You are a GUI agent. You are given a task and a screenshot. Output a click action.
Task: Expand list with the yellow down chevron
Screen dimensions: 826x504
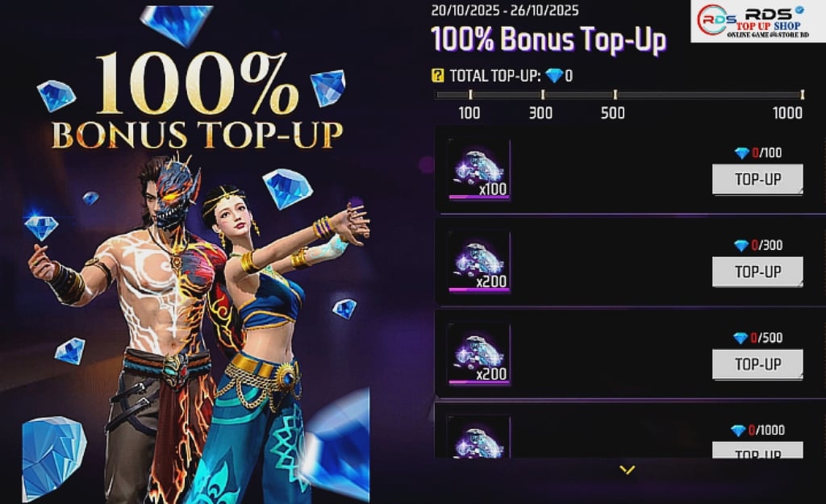[627, 469]
